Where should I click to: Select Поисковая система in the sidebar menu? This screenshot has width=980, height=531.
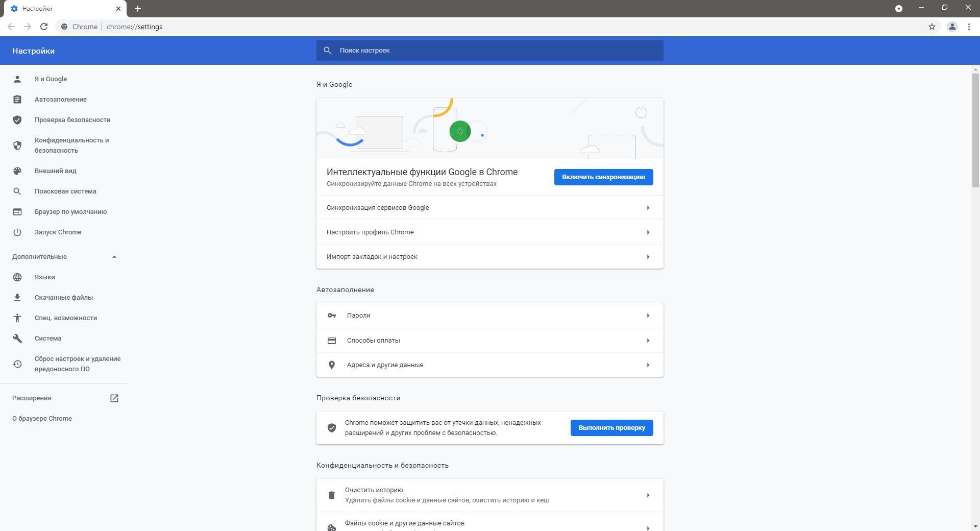(65, 191)
